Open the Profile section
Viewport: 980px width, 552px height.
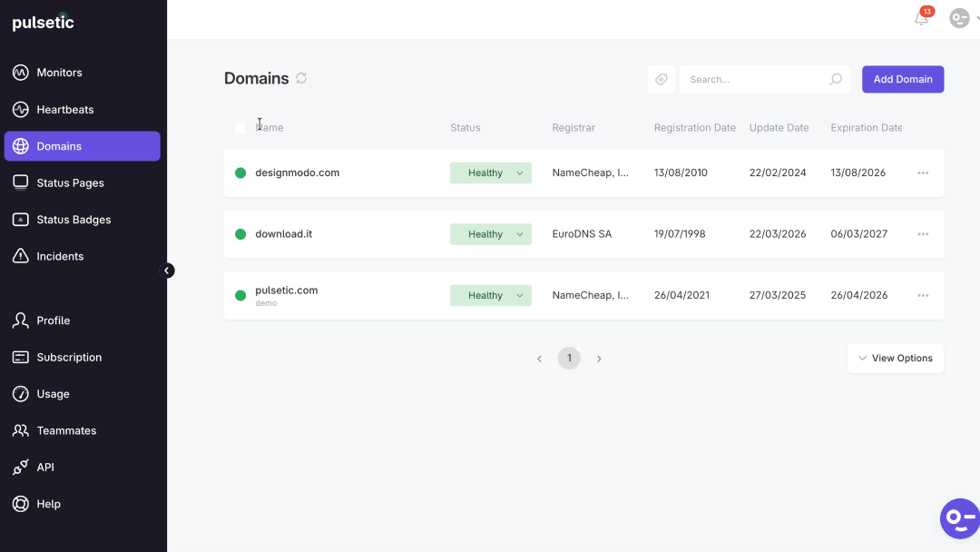coord(20,320)
